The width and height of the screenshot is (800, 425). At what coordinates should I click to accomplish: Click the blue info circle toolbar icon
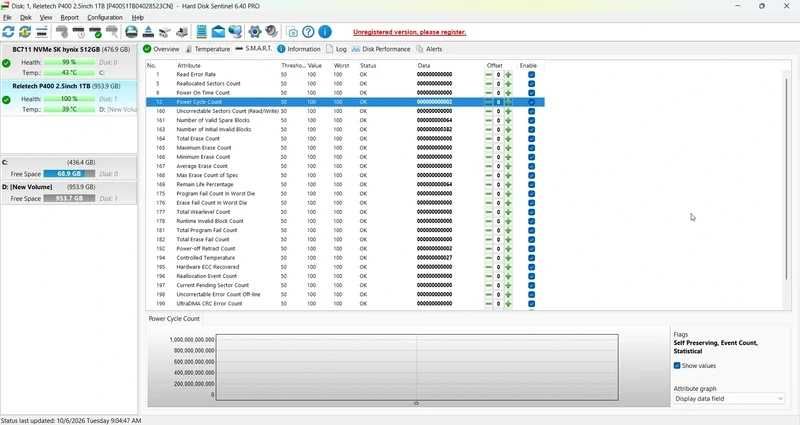(x=325, y=32)
